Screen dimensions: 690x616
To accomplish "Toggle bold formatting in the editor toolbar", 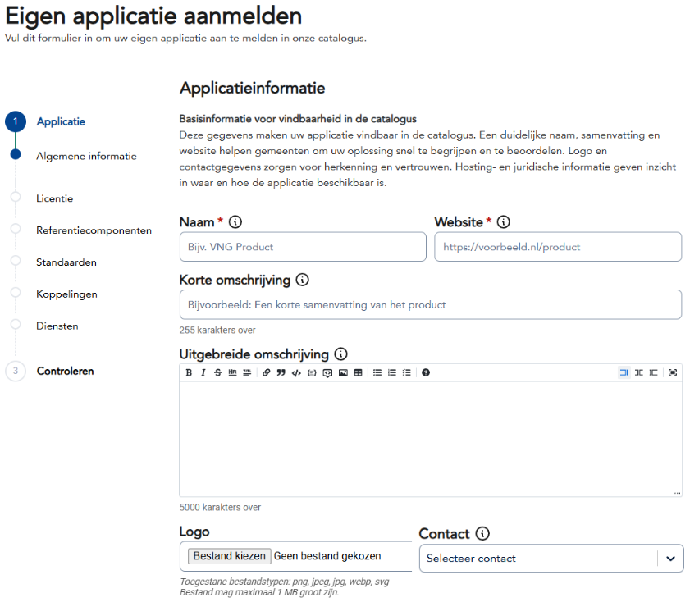I will pos(189,372).
